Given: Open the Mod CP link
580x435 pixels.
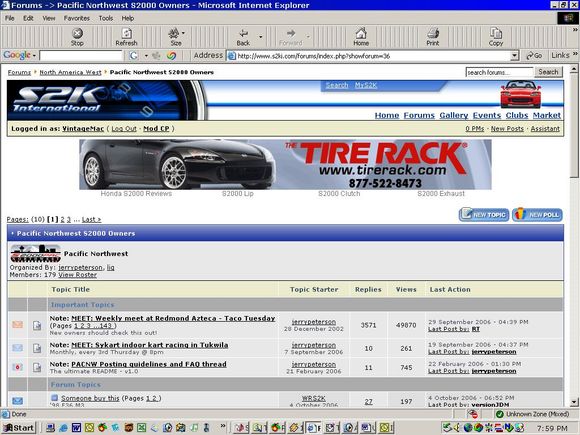Looking at the screenshot, I should pyautogui.click(x=156, y=129).
